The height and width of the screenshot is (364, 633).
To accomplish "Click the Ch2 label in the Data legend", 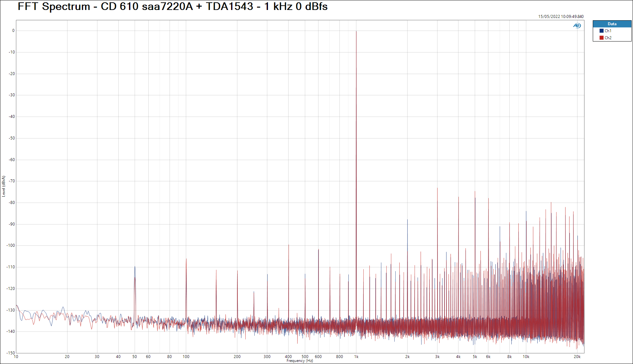I will (x=608, y=38).
